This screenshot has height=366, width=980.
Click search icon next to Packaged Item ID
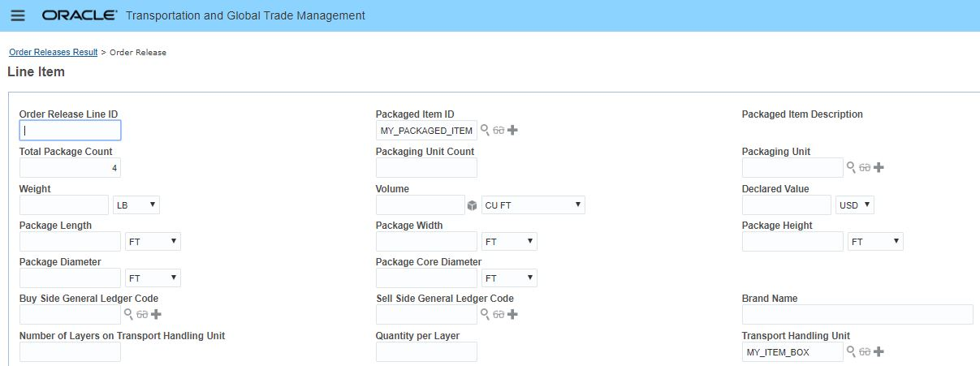(485, 130)
